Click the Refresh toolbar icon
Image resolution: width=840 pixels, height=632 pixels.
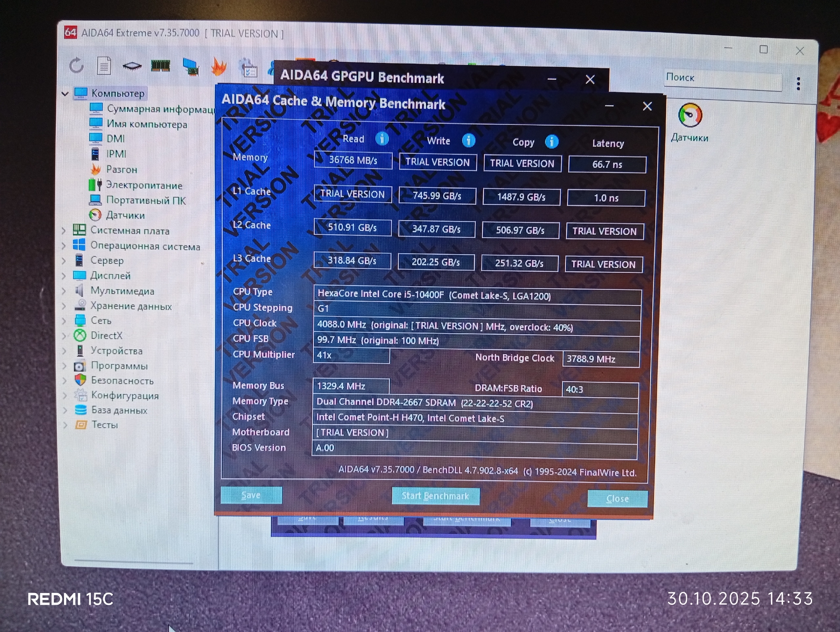pyautogui.click(x=76, y=66)
